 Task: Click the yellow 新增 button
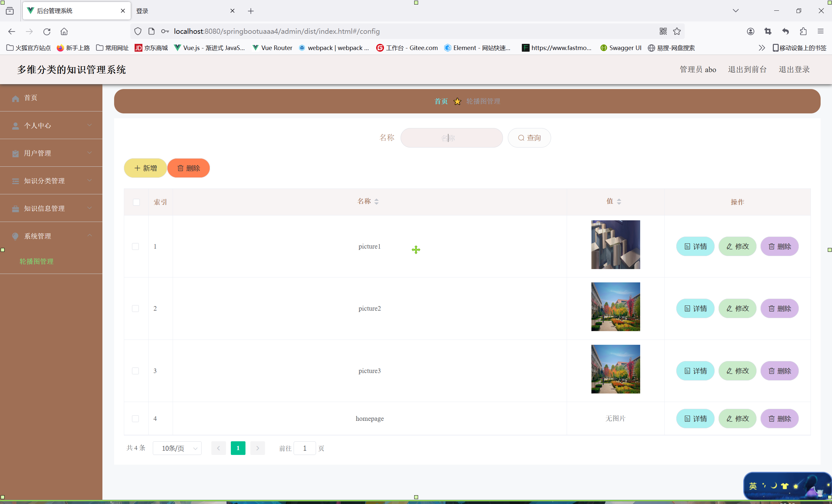[145, 168]
